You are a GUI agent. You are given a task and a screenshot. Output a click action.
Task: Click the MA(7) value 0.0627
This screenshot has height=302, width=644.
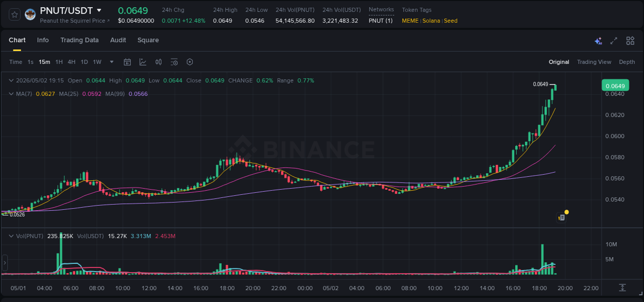(45, 94)
